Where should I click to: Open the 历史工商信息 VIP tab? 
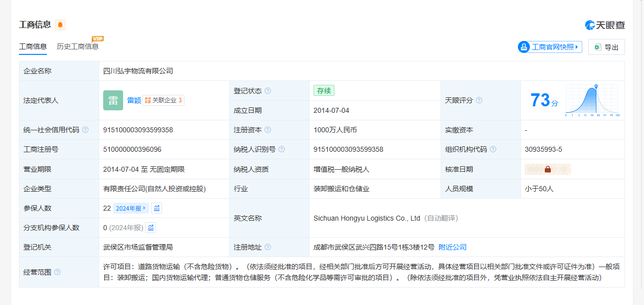pyautogui.click(x=78, y=46)
